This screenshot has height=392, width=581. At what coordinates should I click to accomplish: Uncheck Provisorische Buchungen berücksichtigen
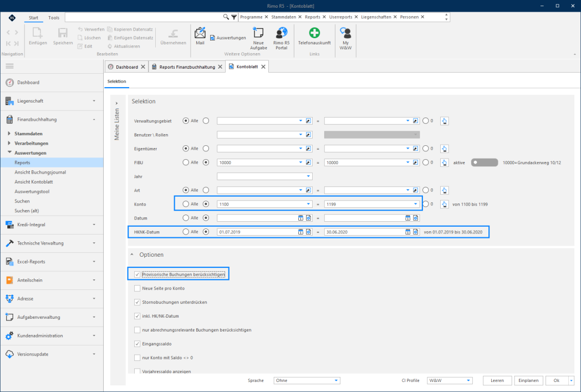137,274
